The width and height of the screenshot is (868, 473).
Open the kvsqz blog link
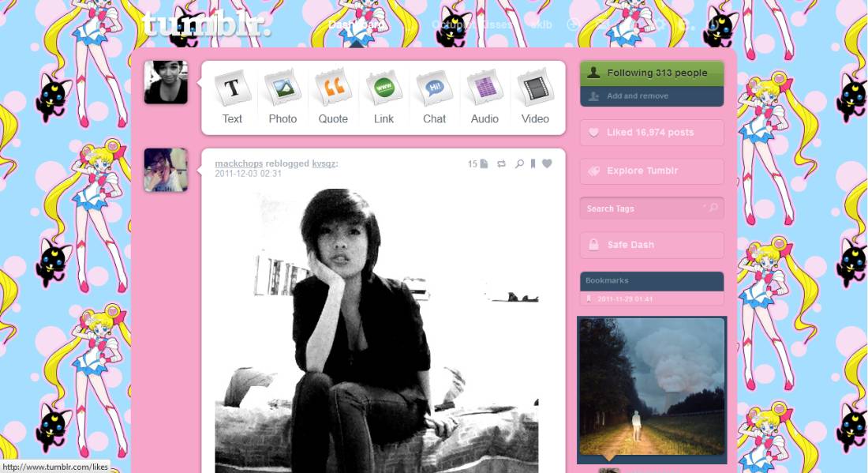pyautogui.click(x=324, y=163)
